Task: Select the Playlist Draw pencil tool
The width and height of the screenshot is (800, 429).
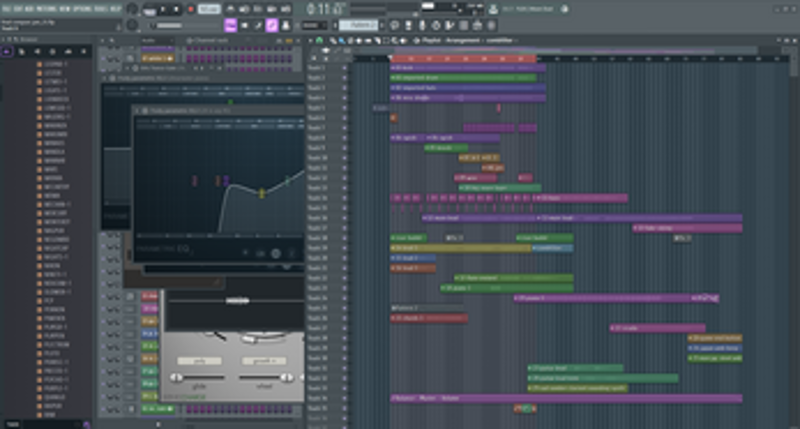Action: [x=333, y=40]
